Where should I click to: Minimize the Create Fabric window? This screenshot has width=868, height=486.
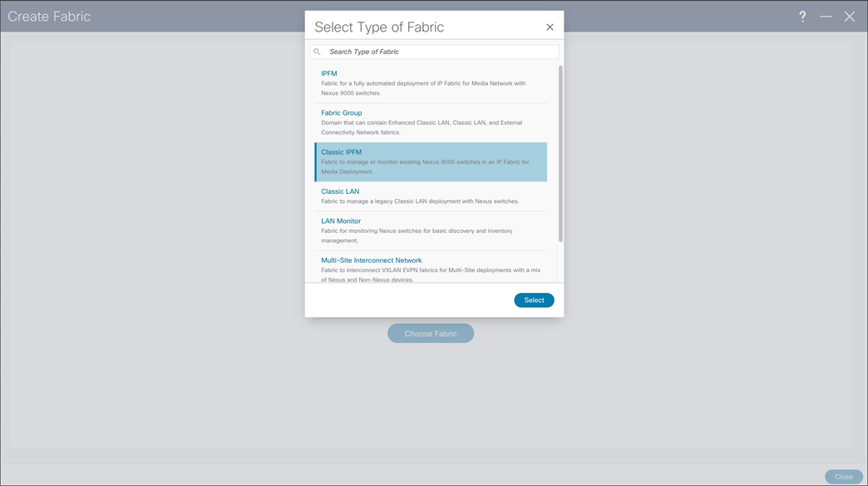click(826, 17)
